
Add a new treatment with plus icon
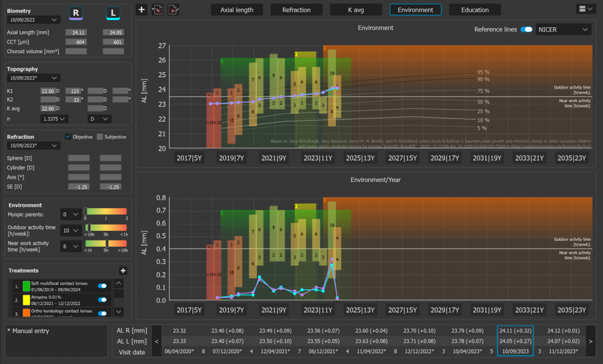pyautogui.click(x=123, y=271)
